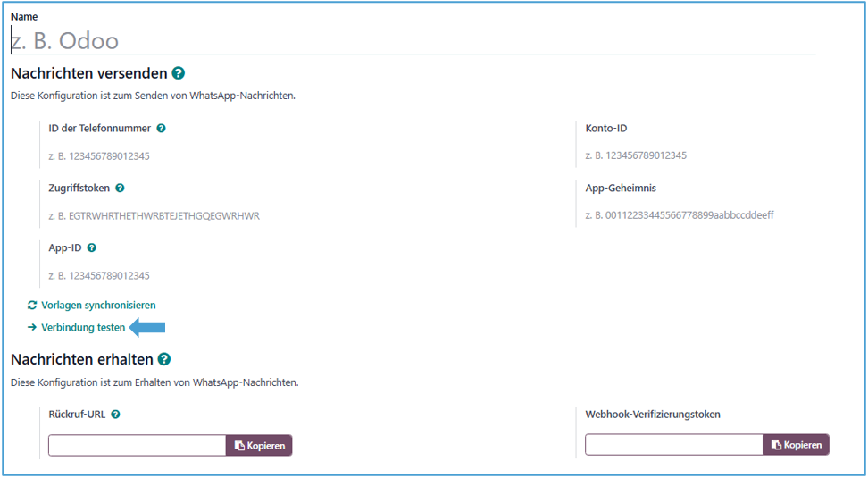Click the Rückruf-URL text box
The height and width of the screenshot is (478, 868).
(x=137, y=445)
